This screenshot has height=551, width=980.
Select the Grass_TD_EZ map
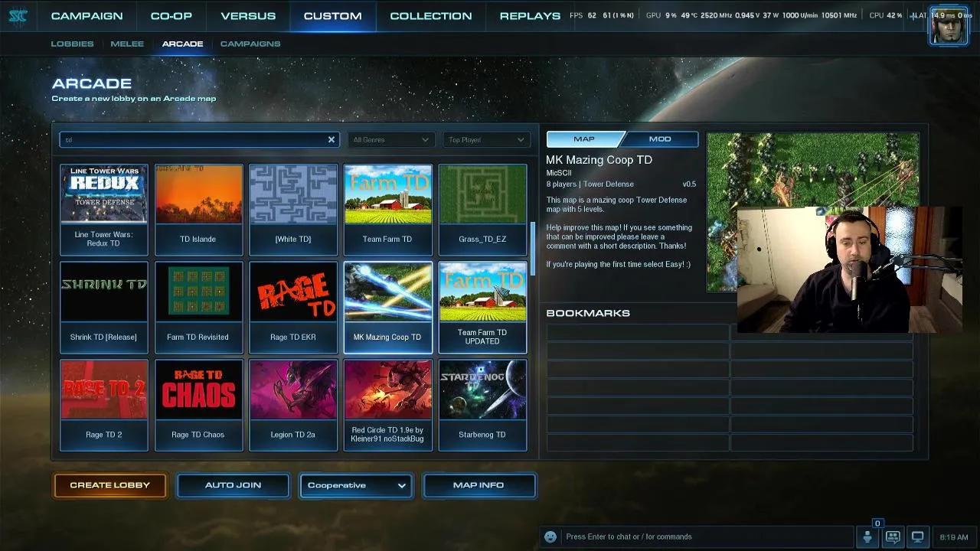482,210
